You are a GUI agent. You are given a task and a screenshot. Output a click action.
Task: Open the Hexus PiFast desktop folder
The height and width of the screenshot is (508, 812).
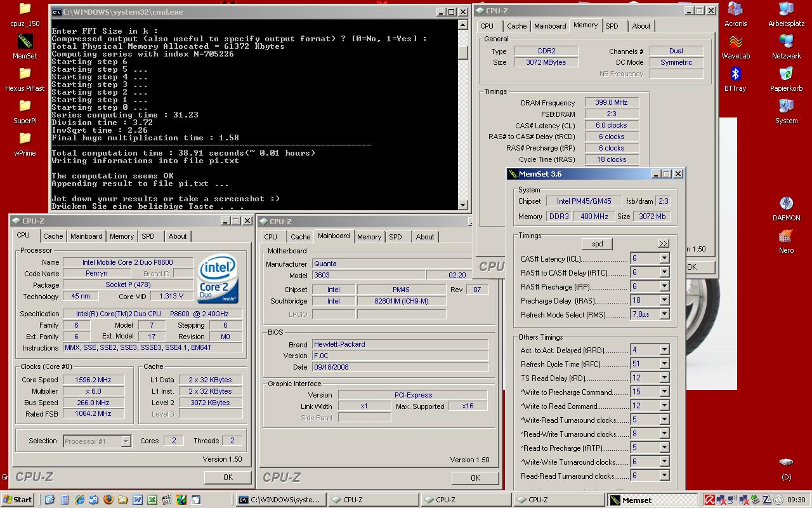point(25,79)
